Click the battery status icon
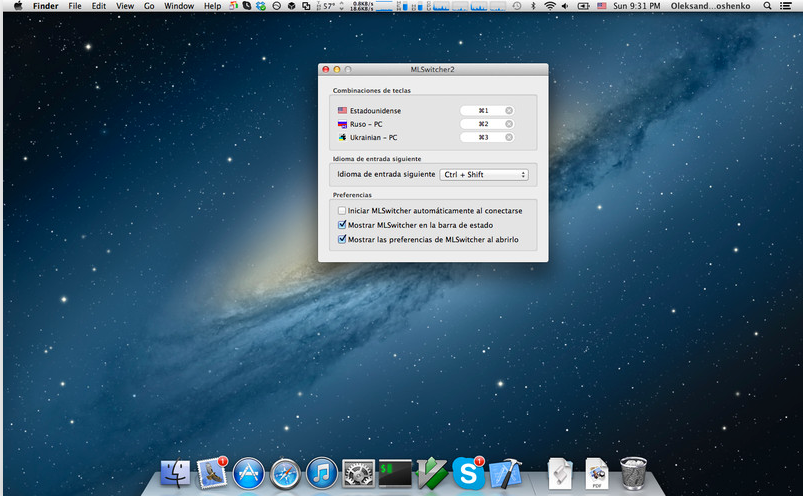 pos(583,6)
